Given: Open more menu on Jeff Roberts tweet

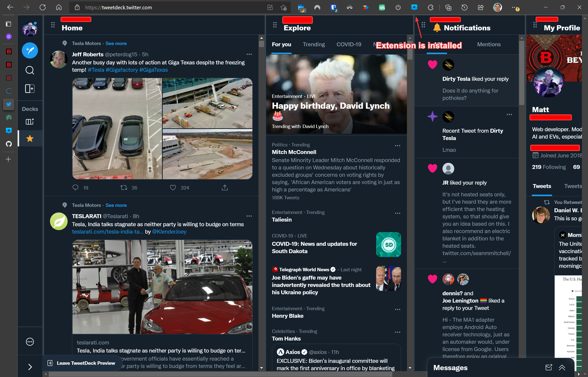Looking at the screenshot, I should point(249,54).
